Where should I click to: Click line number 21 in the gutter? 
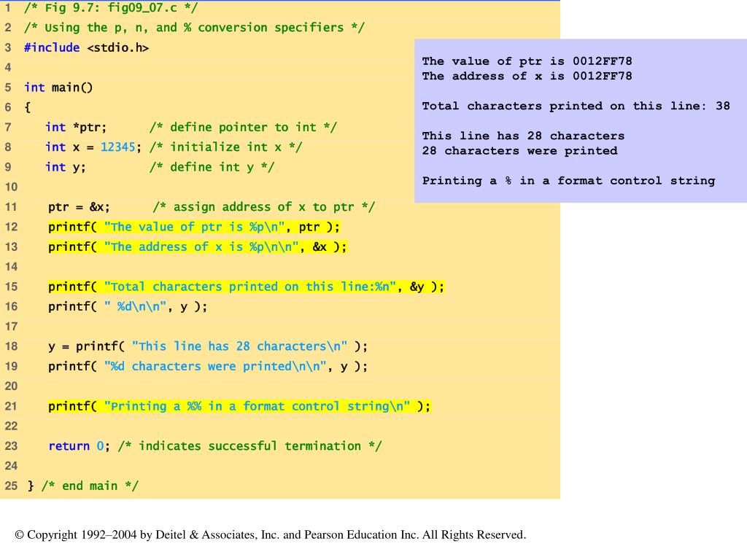click(11, 406)
